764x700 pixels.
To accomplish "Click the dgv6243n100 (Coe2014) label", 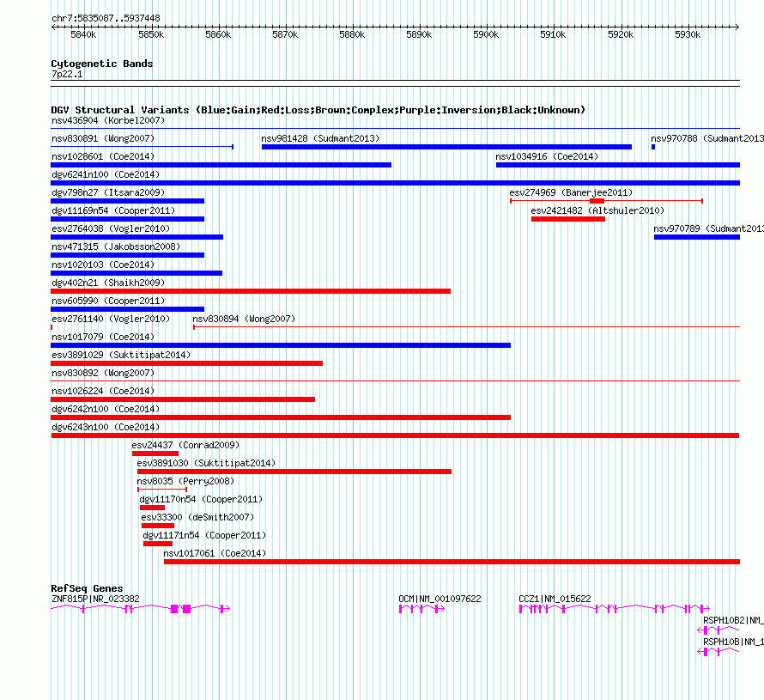I will coord(106,427).
